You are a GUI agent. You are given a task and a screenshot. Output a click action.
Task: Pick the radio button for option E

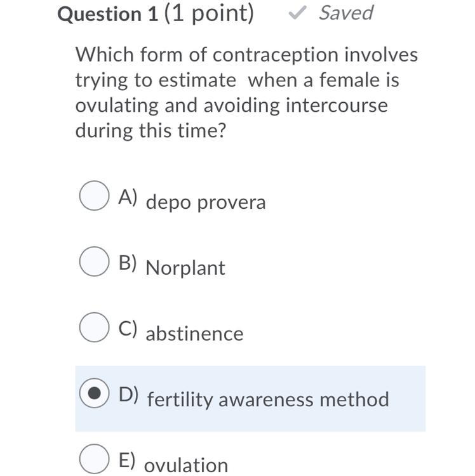coord(94,459)
